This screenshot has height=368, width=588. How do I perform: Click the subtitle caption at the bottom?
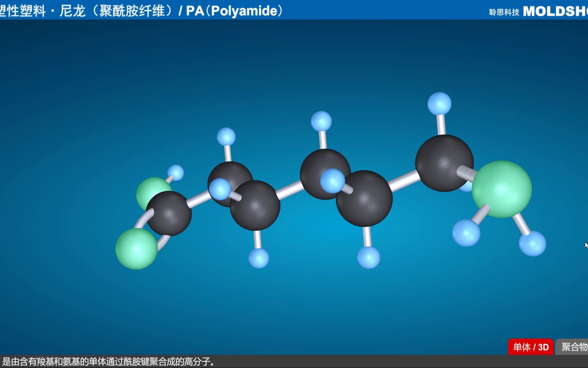(109, 362)
